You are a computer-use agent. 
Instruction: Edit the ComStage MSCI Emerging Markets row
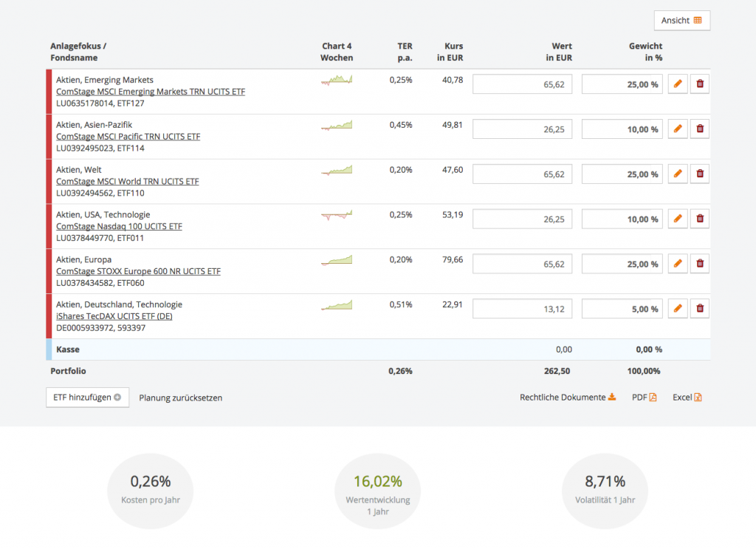point(678,84)
